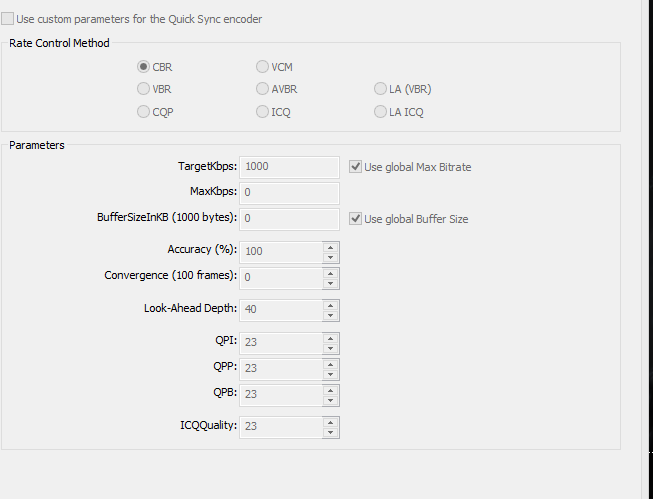653x499 pixels.
Task: Select the CQP rate control option
Action: click(x=143, y=112)
